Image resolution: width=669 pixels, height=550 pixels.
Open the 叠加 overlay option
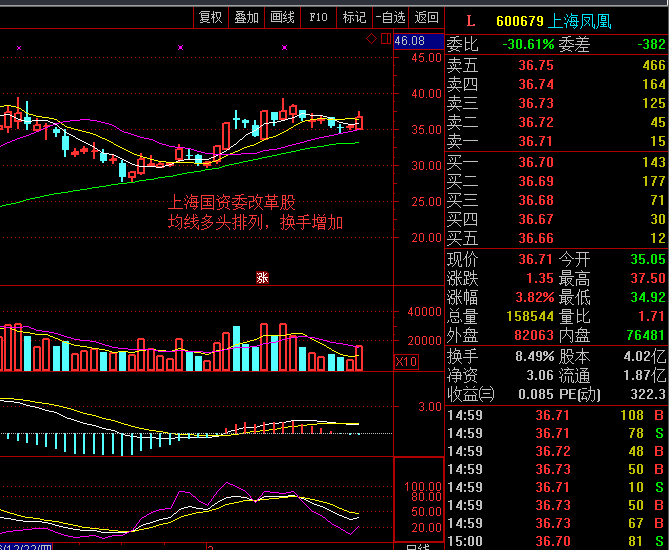247,17
